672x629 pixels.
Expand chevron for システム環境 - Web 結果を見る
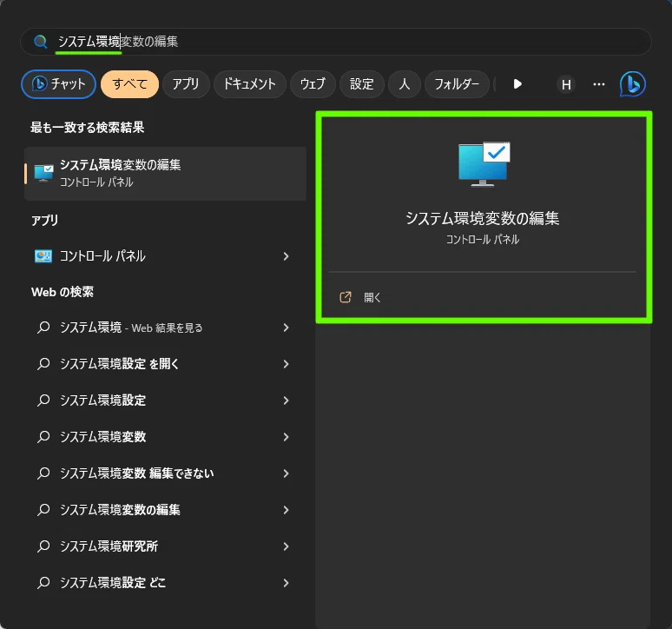point(286,328)
